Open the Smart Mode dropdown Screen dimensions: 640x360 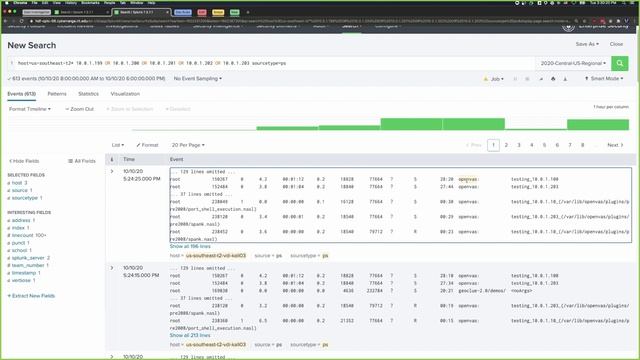(604, 78)
